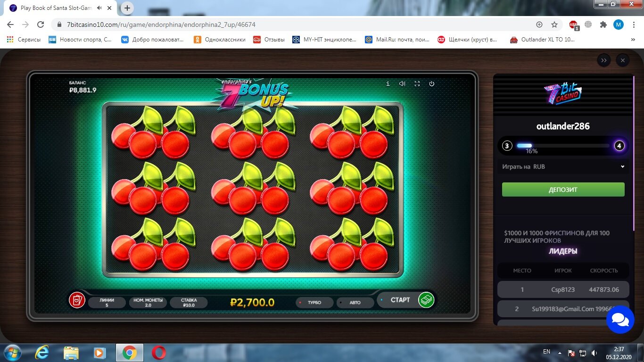This screenshot has width=644, height=362.
Task: Bookmark this page with star icon
Action: tap(554, 25)
